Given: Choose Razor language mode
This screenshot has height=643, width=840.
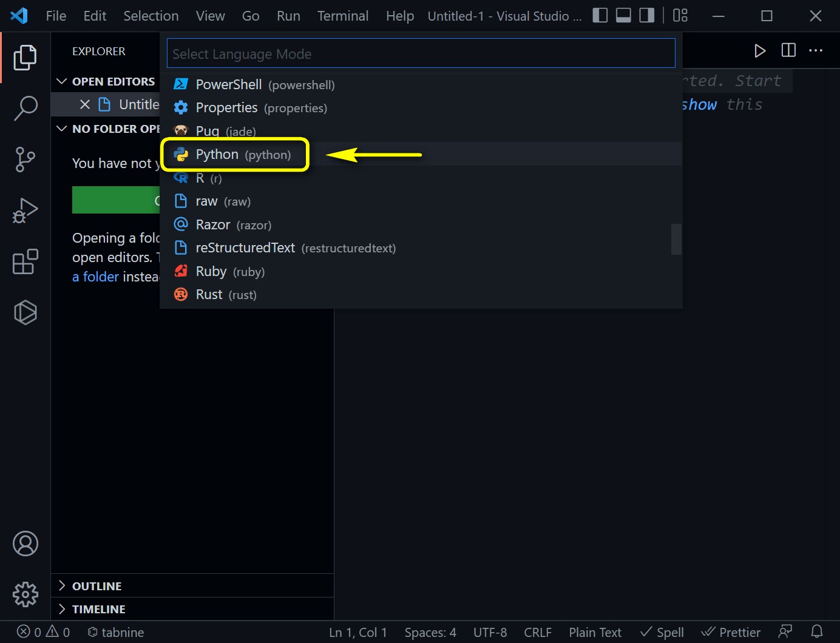Looking at the screenshot, I should click(x=421, y=224).
